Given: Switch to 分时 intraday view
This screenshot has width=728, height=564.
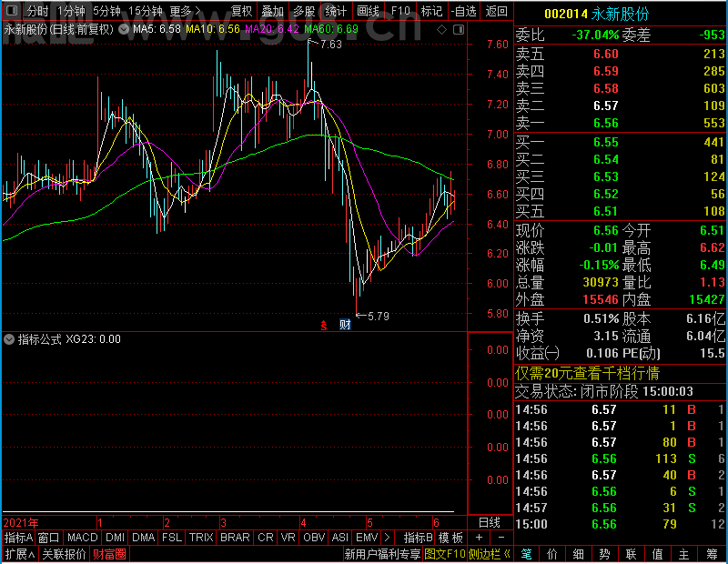Looking at the screenshot, I should coord(36,11).
